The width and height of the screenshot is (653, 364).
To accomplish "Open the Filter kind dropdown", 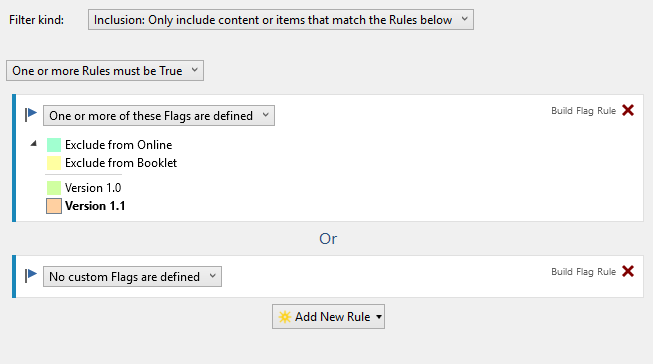I will [x=281, y=20].
